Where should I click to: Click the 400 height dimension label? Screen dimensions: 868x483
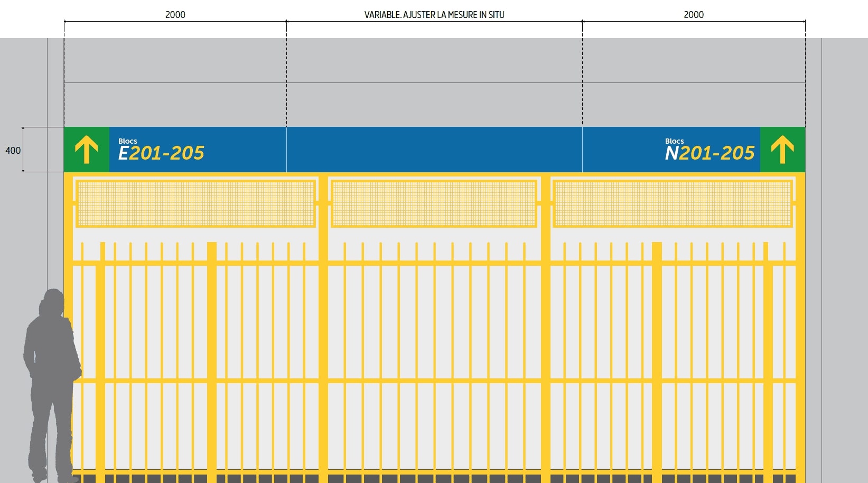click(x=13, y=151)
